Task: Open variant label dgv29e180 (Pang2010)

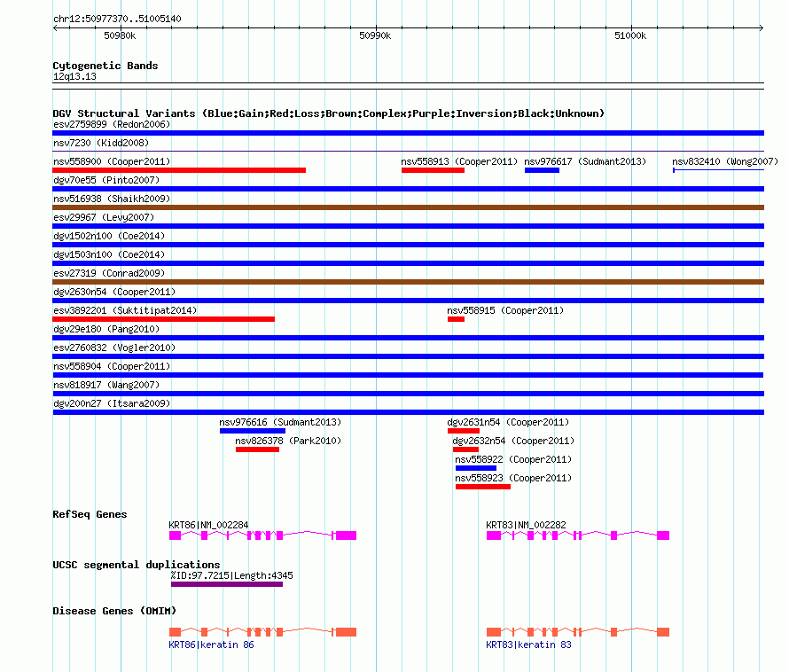Action: pyautogui.click(x=106, y=329)
